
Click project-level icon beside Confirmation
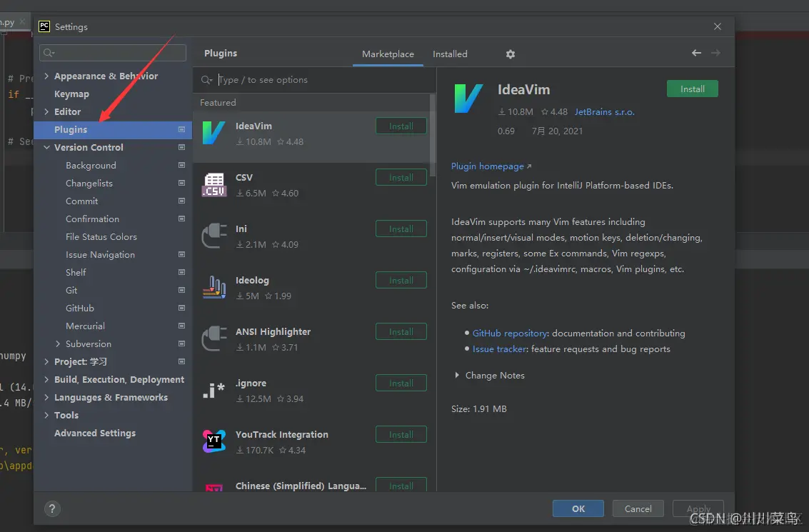[181, 219]
